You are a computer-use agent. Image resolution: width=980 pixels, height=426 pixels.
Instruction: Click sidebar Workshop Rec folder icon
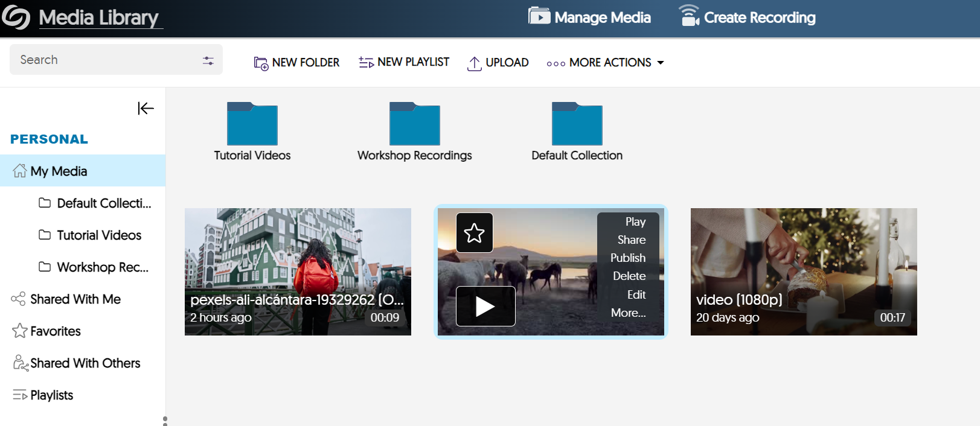[x=45, y=266]
